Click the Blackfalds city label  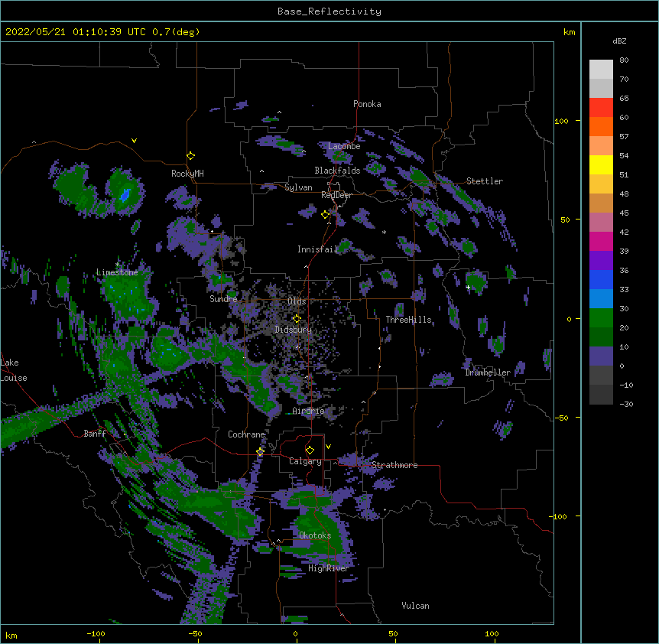pyautogui.click(x=337, y=171)
